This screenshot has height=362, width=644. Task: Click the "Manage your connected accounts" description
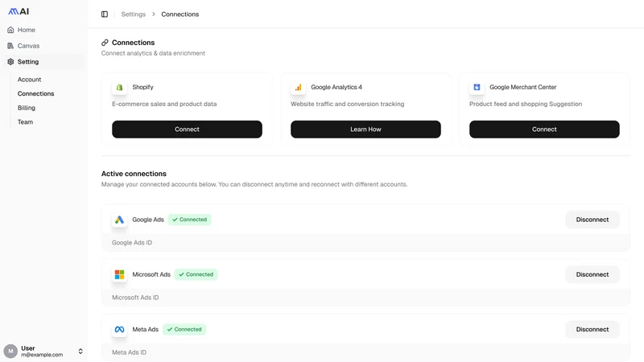254,185
